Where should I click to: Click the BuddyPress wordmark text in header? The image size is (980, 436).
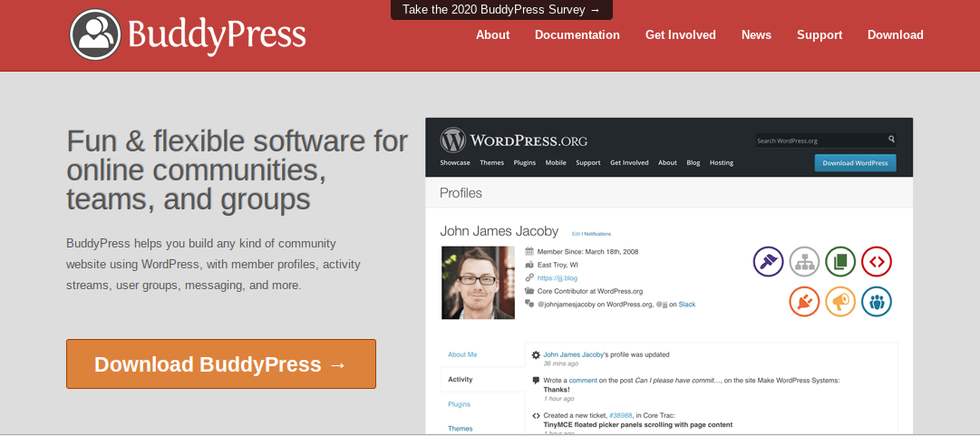(217, 35)
